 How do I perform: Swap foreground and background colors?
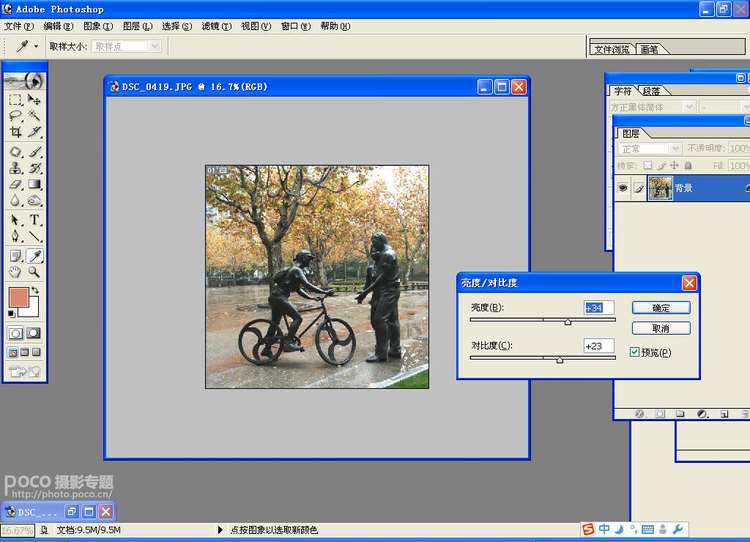click(x=35, y=290)
